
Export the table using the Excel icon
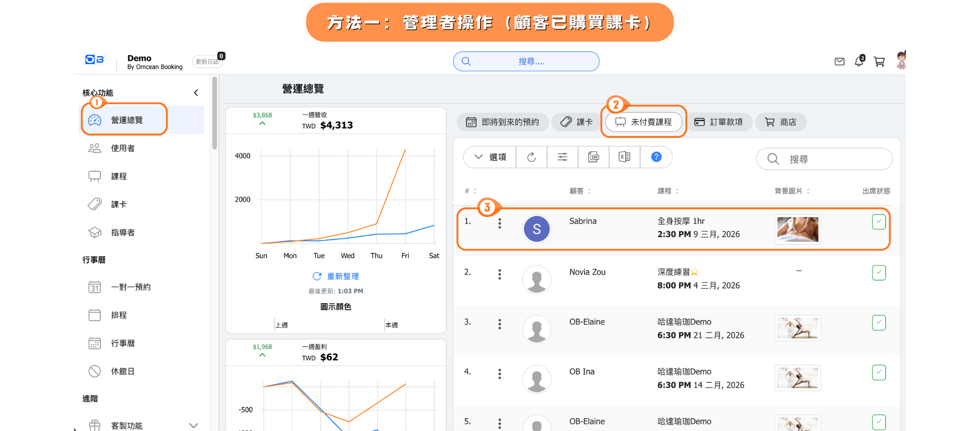coord(624,157)
